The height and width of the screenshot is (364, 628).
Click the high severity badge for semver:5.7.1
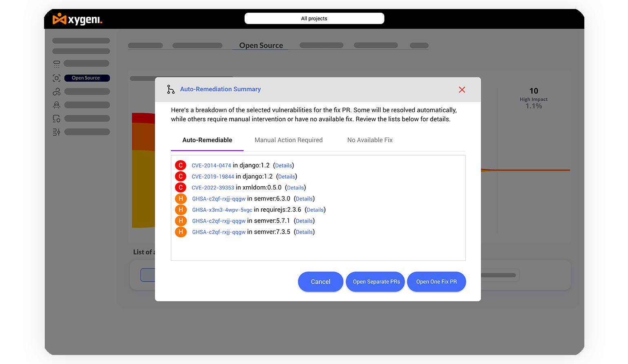tap(181, 221)
